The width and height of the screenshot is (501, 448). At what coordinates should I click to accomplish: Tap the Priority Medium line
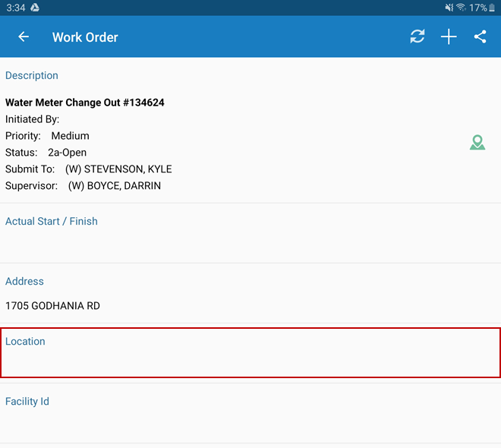click(47, 136)
